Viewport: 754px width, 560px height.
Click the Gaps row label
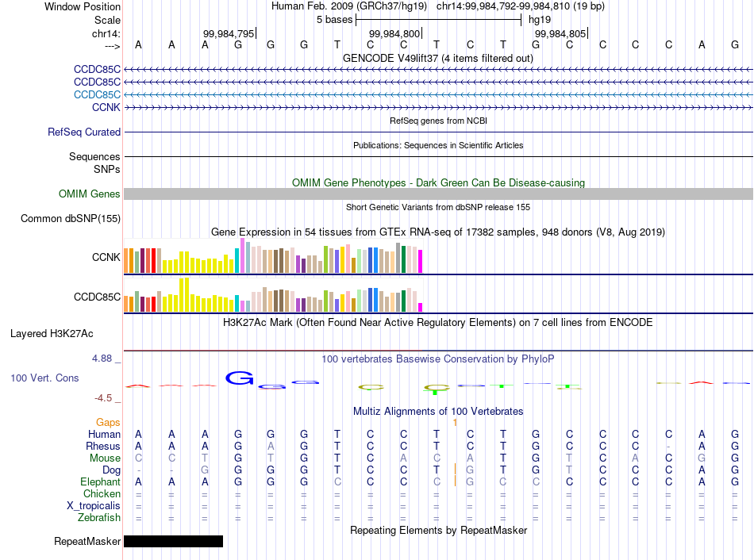click(108, 423)
